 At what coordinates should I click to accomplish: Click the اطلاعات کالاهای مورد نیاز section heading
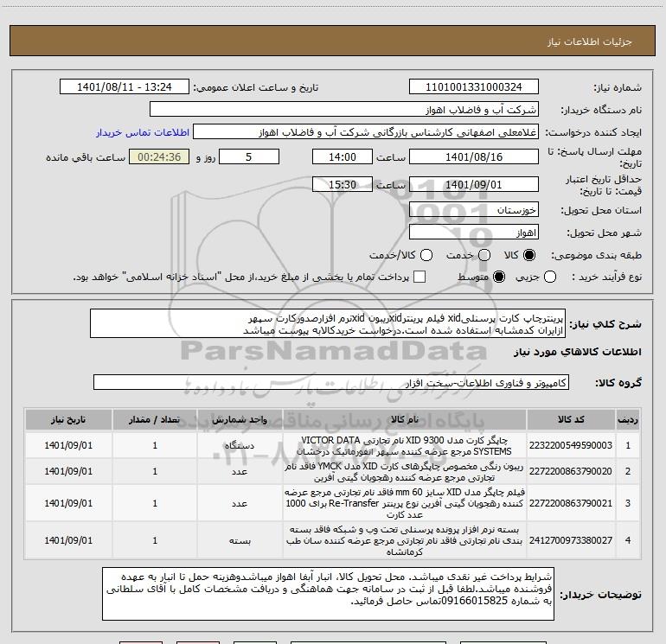click(577, 352)
